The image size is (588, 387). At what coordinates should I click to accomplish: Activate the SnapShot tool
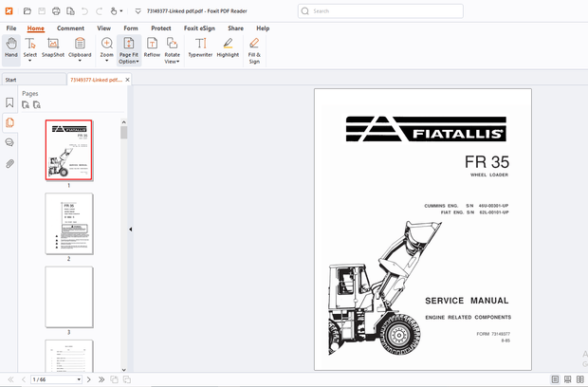click(53, 47)
